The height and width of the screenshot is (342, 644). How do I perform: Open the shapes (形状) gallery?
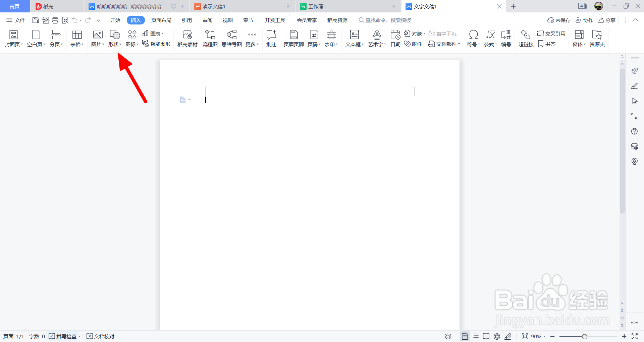click(x=115, y=39)
